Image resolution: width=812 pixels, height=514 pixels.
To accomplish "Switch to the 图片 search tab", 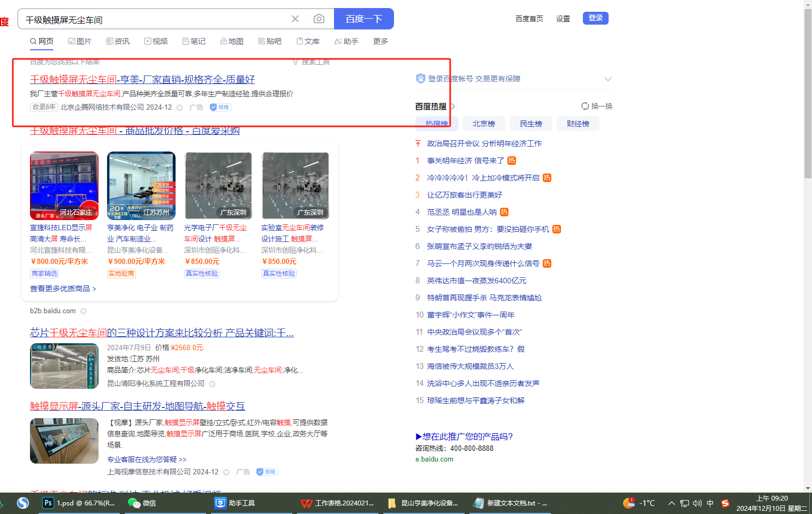I will point(80,41).
